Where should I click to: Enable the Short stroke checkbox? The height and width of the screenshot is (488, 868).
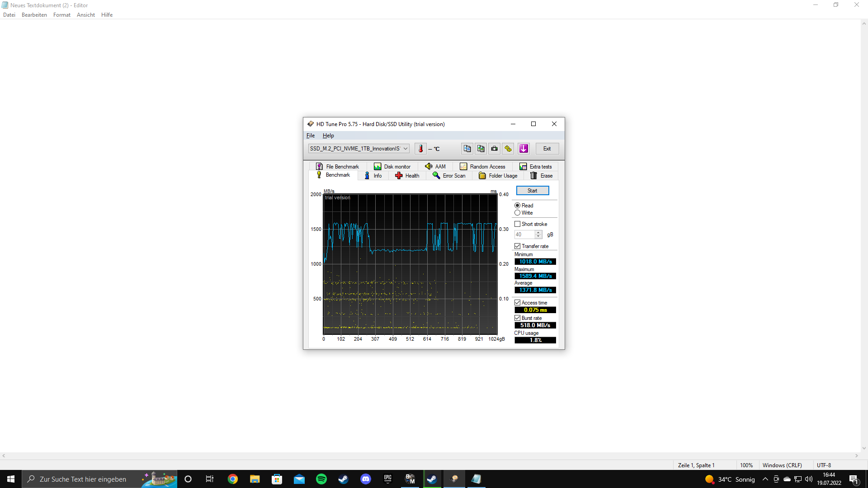(x=518, y=224)
